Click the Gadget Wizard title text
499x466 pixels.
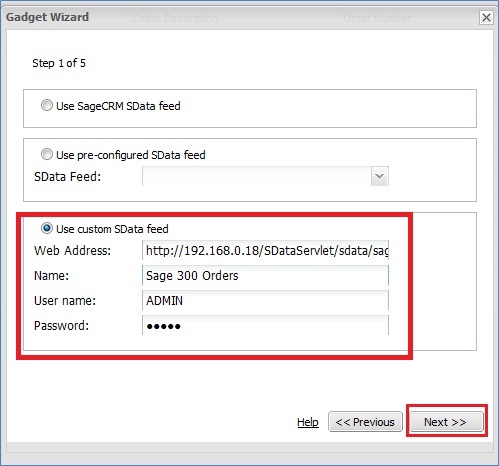point(47,17)
